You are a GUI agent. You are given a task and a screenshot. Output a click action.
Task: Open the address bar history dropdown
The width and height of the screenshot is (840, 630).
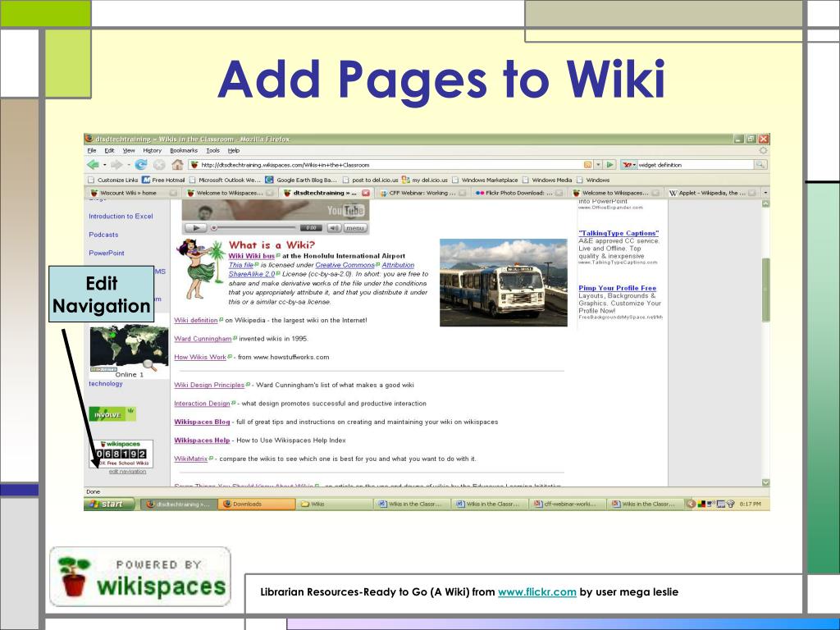coord(598,165)
